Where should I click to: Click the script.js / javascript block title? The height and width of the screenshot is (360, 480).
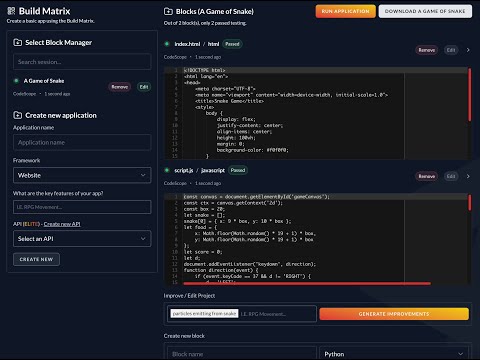199,170
